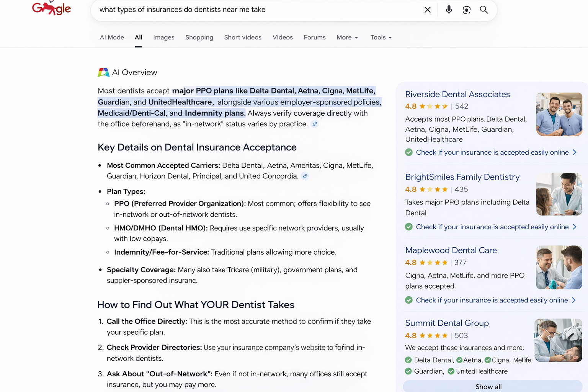Click the '503' review count for Summit

[461, 336]
